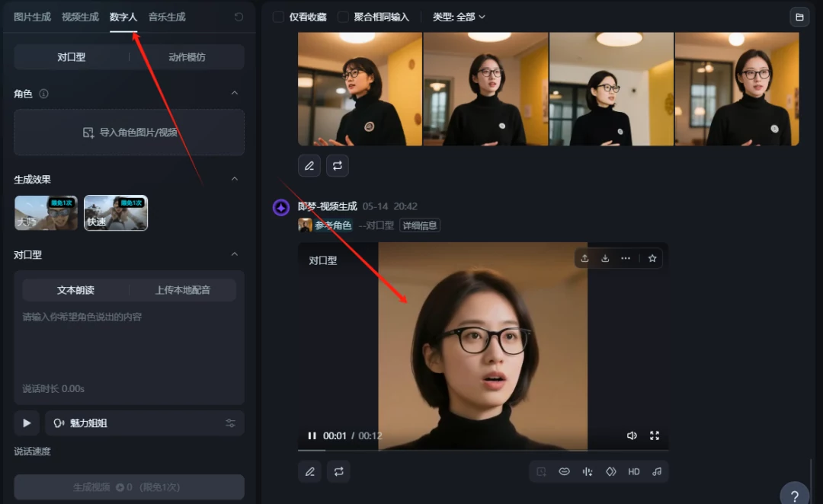Viewport: 823px width, 504px height.
Task: Open the 详细信息 button
Action: (419, 225)
